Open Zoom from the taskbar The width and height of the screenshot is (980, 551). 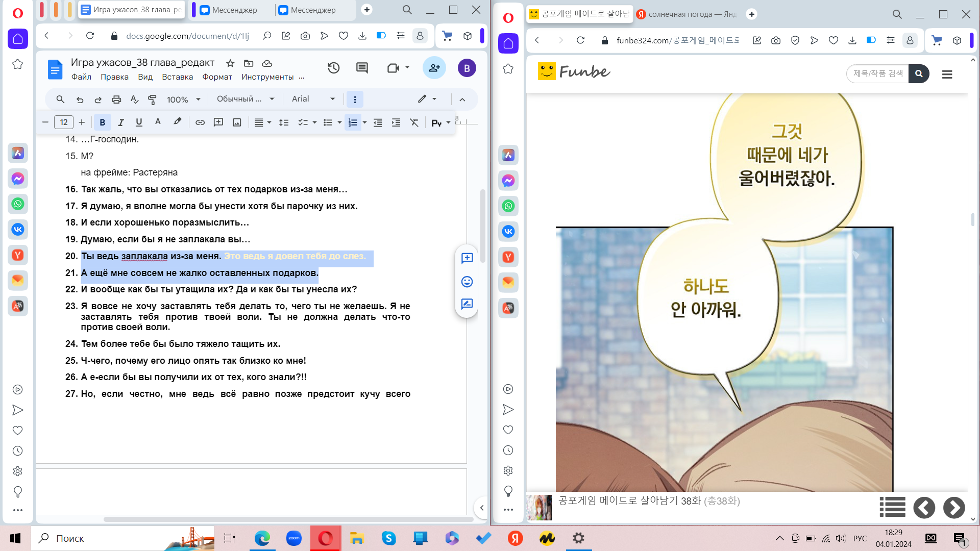293,538
